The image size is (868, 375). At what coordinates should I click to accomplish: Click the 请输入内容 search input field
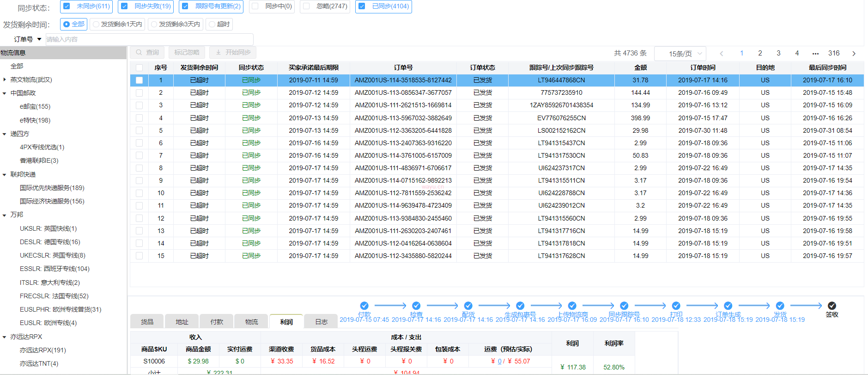point(149,39)
